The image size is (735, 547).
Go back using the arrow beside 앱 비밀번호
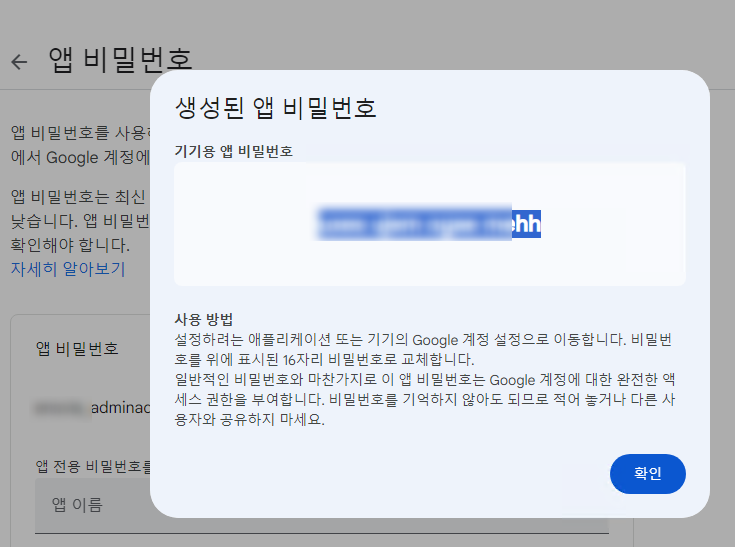pos(19,62)
